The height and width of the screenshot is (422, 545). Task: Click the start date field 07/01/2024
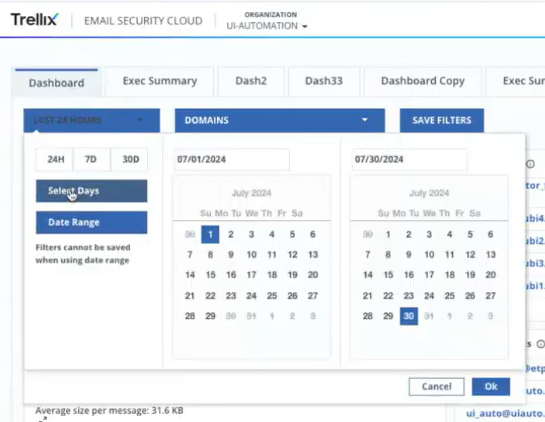[232, 160]
